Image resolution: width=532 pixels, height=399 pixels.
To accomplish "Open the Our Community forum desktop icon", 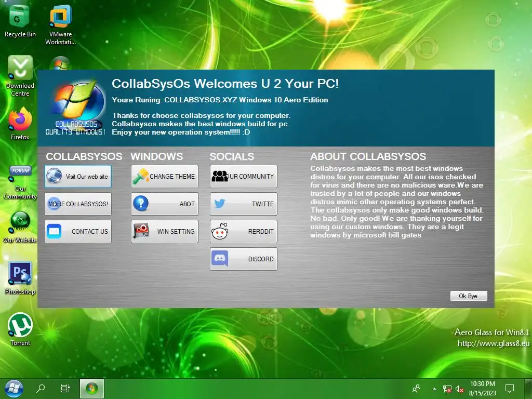I will click(x=20, y=182).
